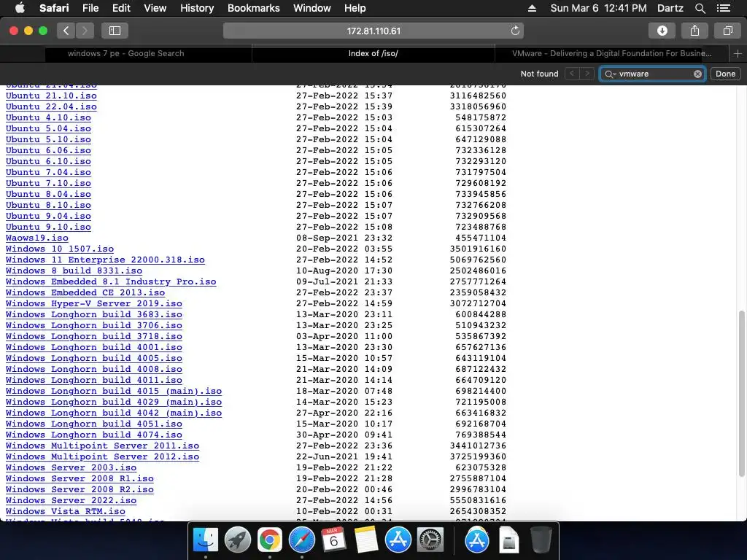Reload the page with the refresh icon
Viewport: 747px width, 560px height.
515,31
